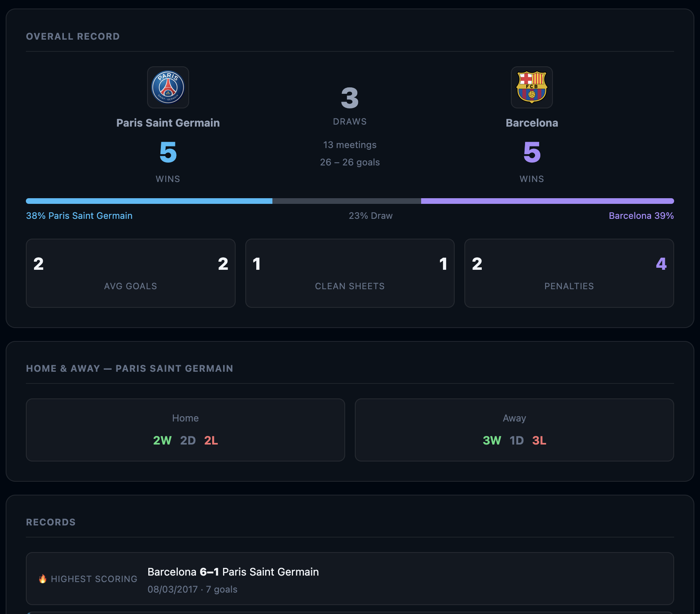Click the purple 4 penalties value
Viewport: 700px width, 614px height.
pos(661,264)
